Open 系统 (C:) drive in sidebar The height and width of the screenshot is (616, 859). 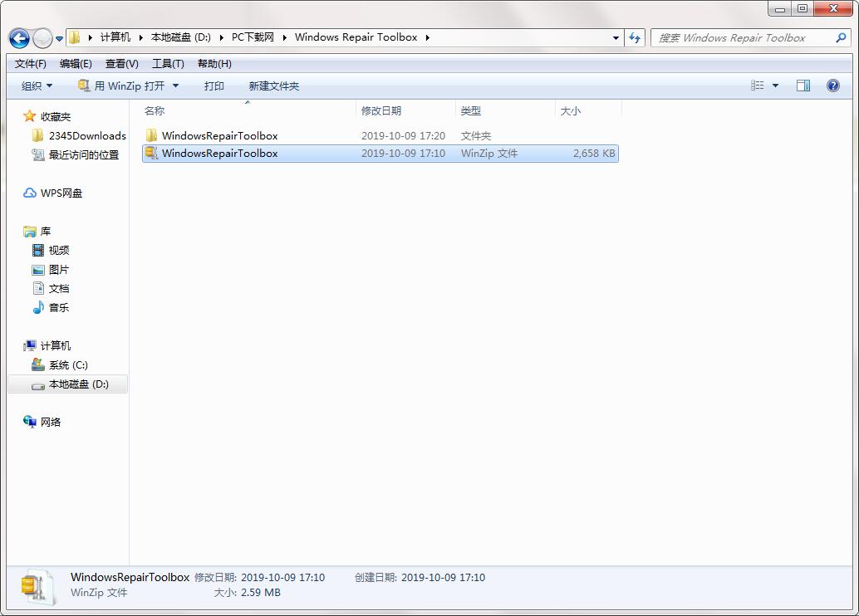click(x=68, y=364)
